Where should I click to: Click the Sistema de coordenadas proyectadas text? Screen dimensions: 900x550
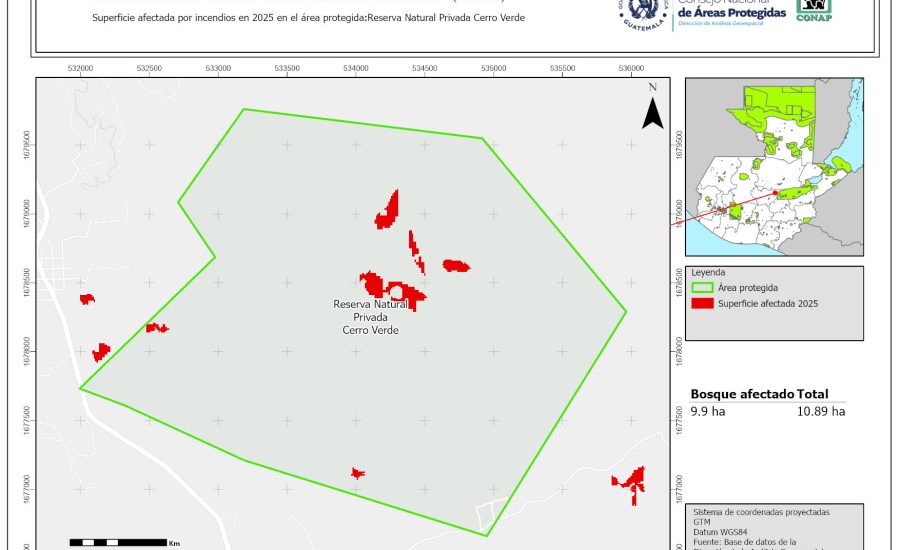[760, 512]
